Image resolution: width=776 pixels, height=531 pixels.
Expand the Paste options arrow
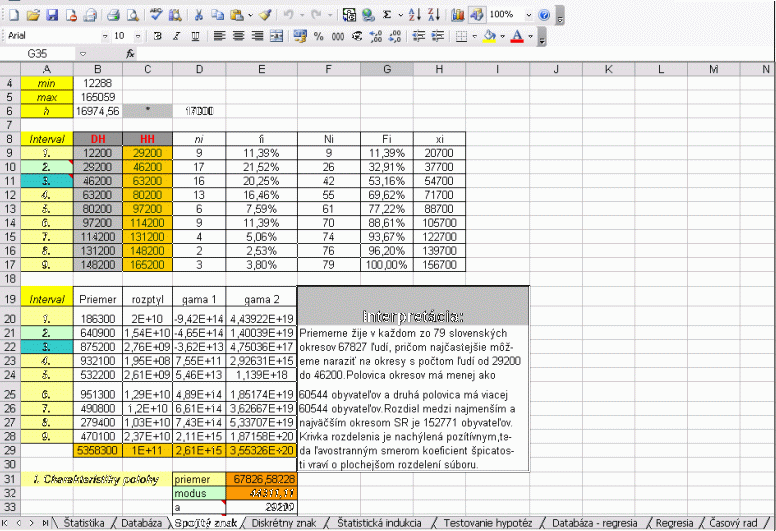pyautogui.click(x=250, y=15)
